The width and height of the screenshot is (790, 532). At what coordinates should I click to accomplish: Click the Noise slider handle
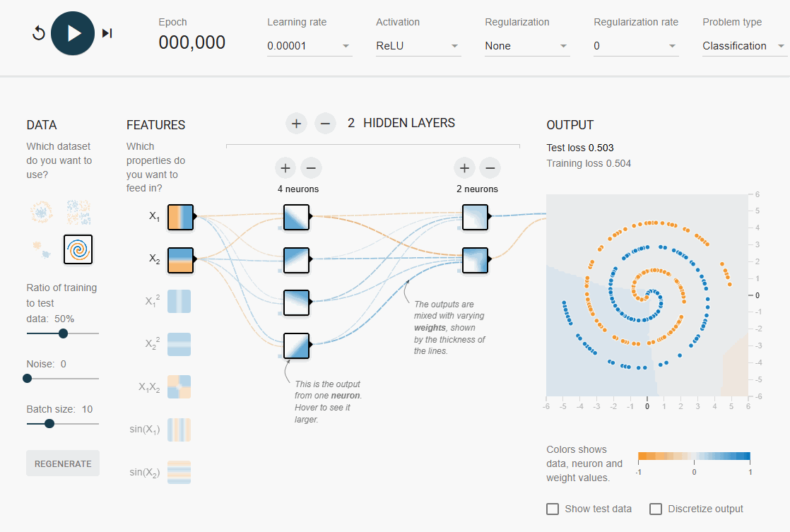[28, 378]
